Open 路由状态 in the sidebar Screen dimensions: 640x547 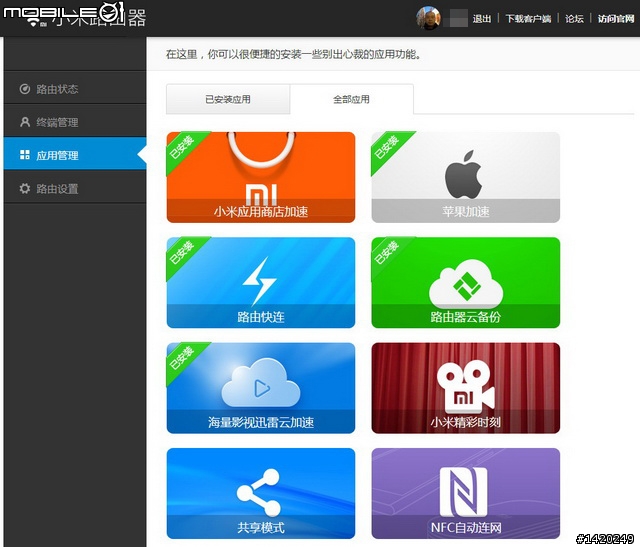tap(75, 89)
